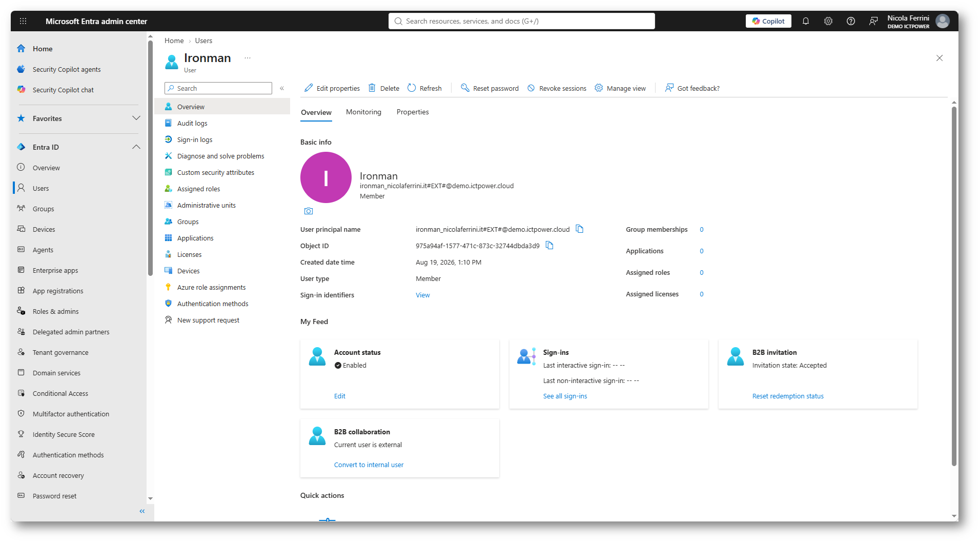
Task: Click the main content vertical scrollbar
Action: point(954,286)
